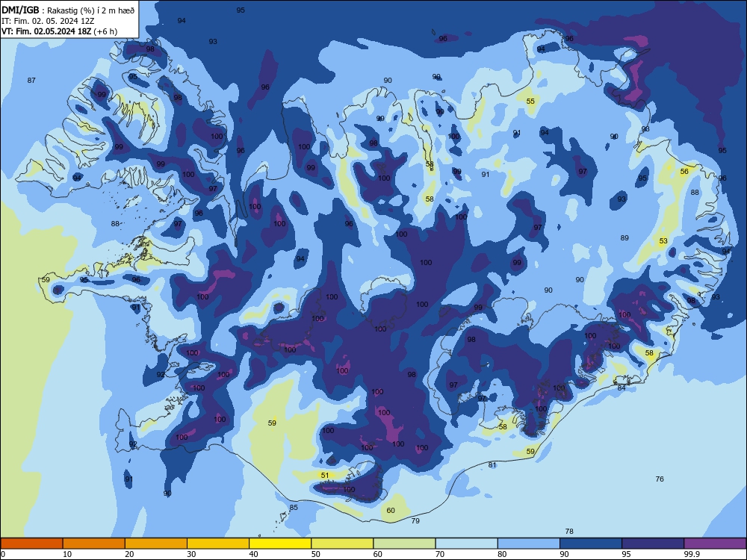Click the '99.9' legend tick label
The width and height of the screenshot is (747, 560).
click(691, 554)
